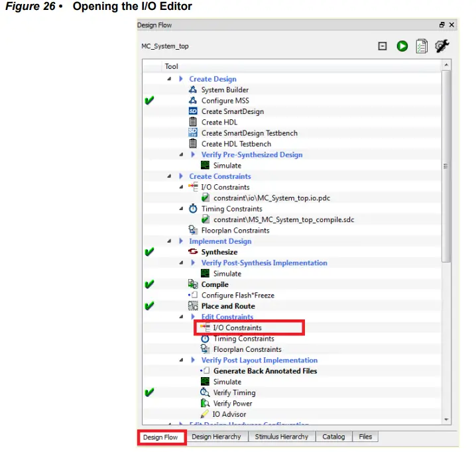
Task: Collapse the Verify Pre-Synthesized Design node
Action: pos(181,154)
